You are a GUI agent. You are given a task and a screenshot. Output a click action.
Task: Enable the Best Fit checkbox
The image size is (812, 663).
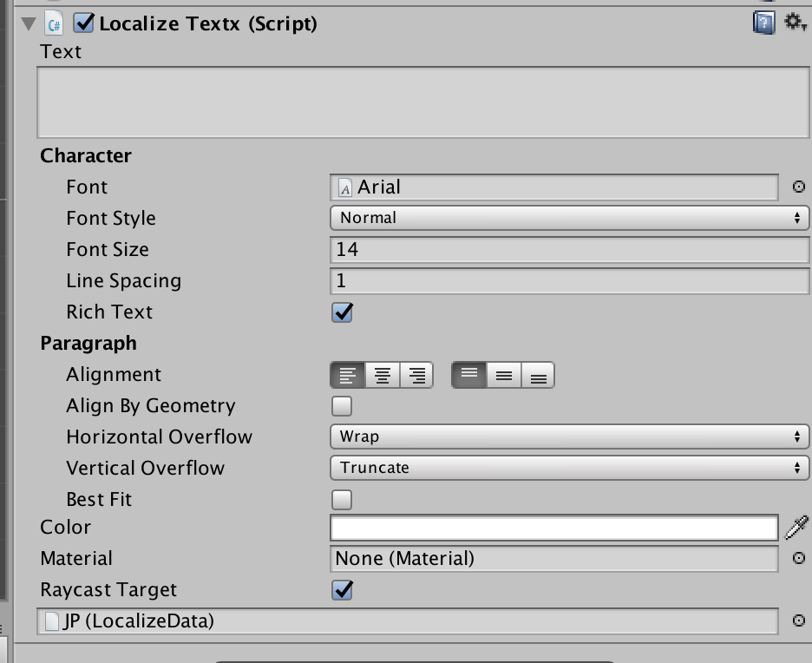tap(342, 500)
